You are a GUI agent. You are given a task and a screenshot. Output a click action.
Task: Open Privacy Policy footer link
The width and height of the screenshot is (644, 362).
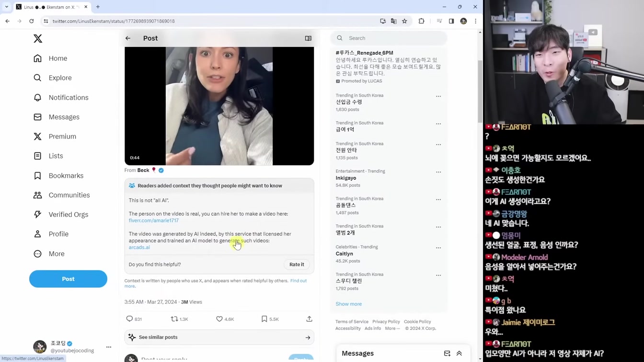pos(386,322)
